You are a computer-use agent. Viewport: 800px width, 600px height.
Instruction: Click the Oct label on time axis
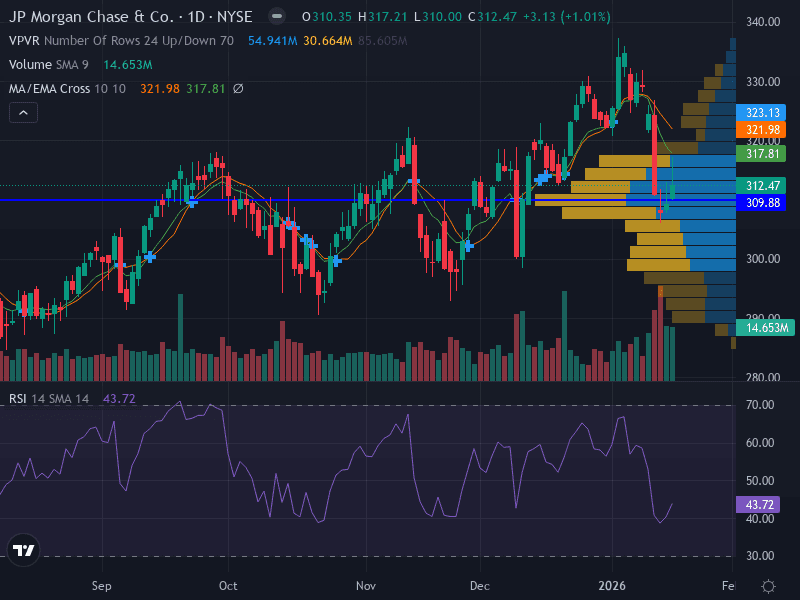228,586
